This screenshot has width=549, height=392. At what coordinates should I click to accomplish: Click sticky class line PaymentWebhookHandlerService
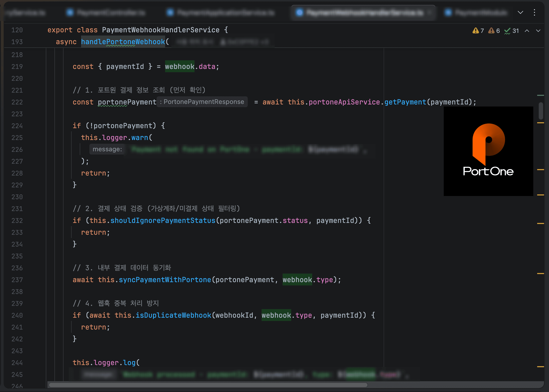[x=160, y=30]
